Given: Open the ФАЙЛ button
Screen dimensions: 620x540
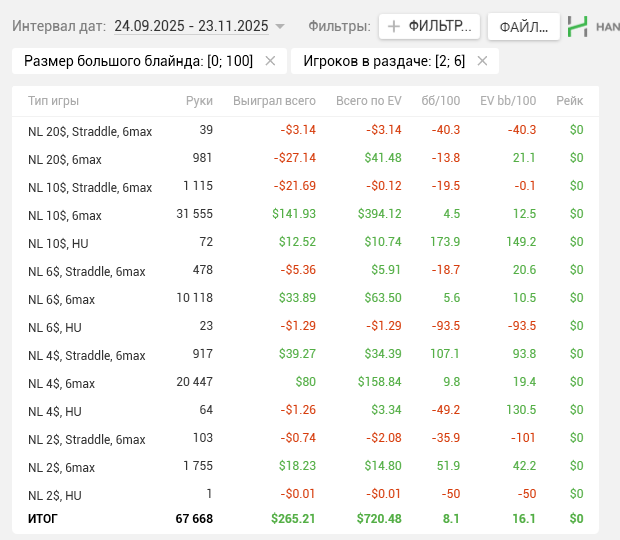Looking at the screenshot, I should (524, 26).
